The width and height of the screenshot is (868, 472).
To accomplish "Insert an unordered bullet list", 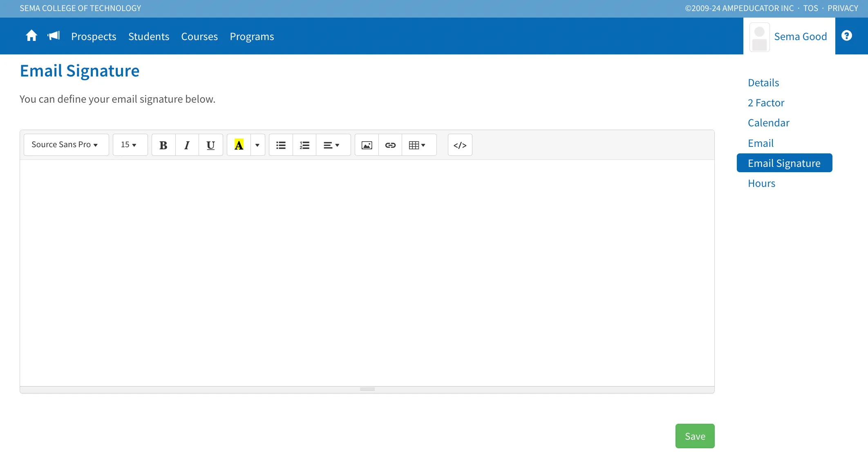I will [281, 145].
